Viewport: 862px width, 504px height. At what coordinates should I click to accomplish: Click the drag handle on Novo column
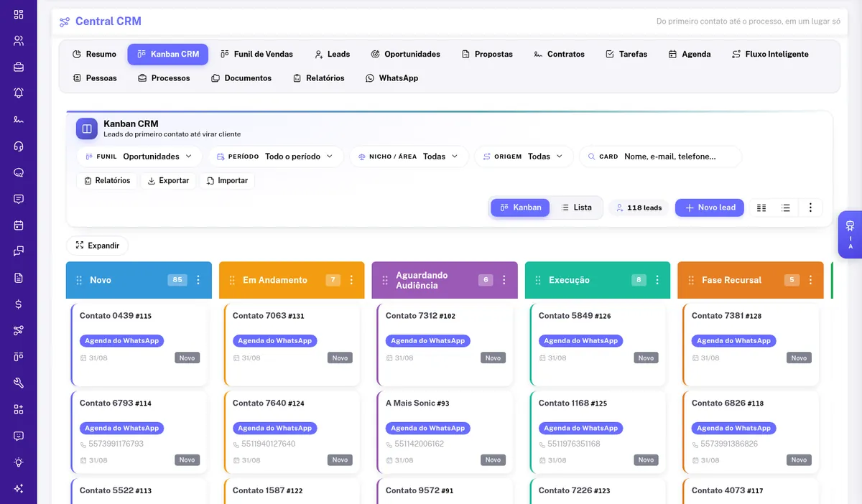coord(78,280)
